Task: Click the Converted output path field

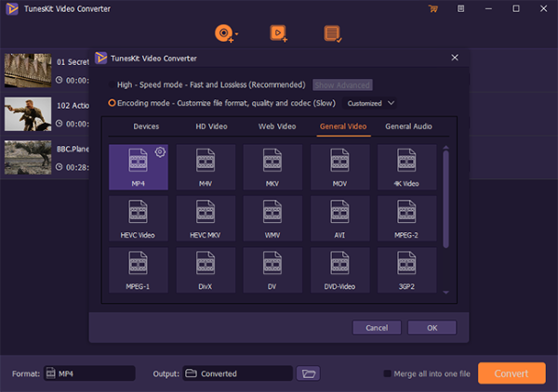Action: click(x=238, y=373)
